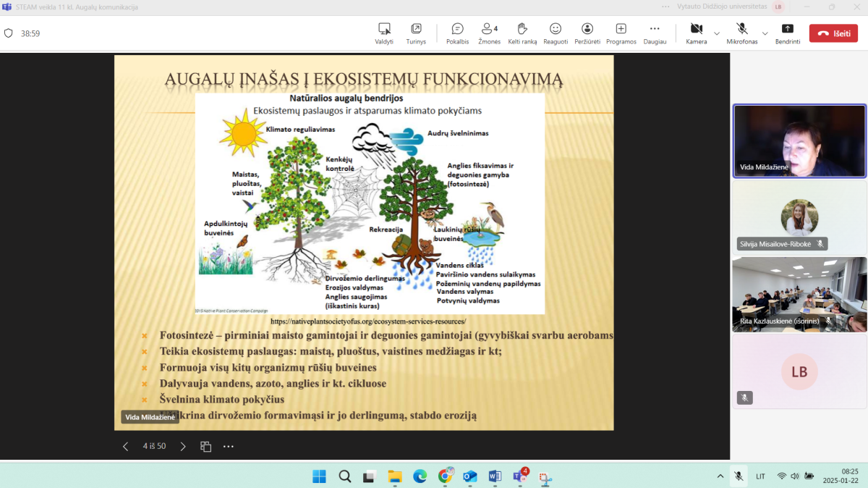
Task: Open the Pokalbis chat panel
Action: click(x=457, y=33)
